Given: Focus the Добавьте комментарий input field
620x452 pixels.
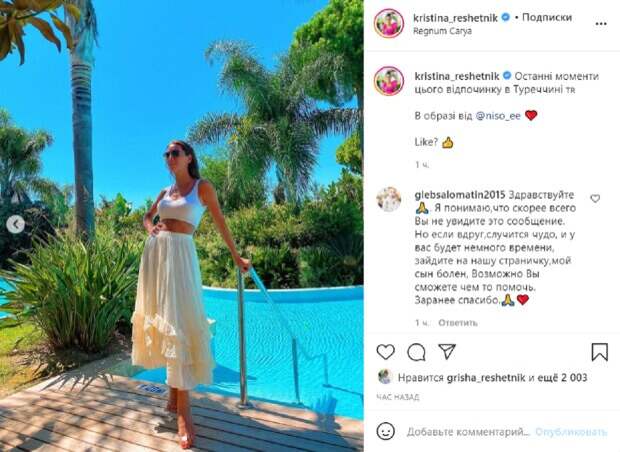Looking at the screenshot, I should [468, 432].
